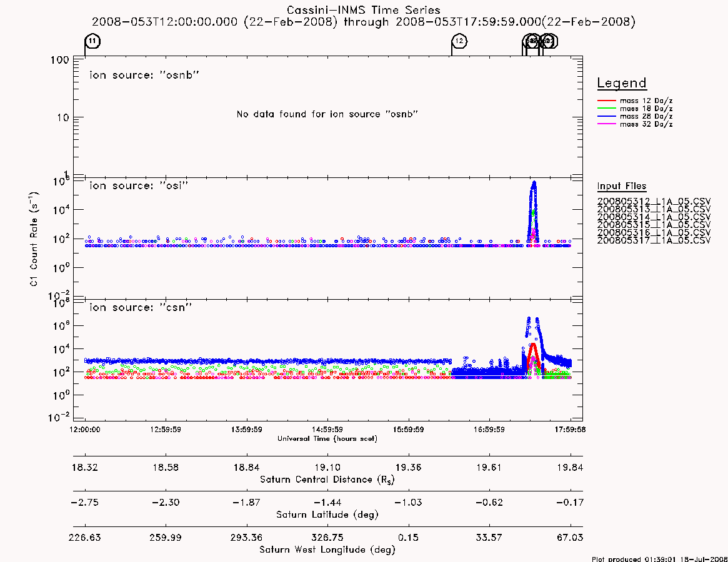The height and width of the screenshot is (562, 728).
Task: Click the 'ion source: "csn"' label
Action: tap(141, 308)
